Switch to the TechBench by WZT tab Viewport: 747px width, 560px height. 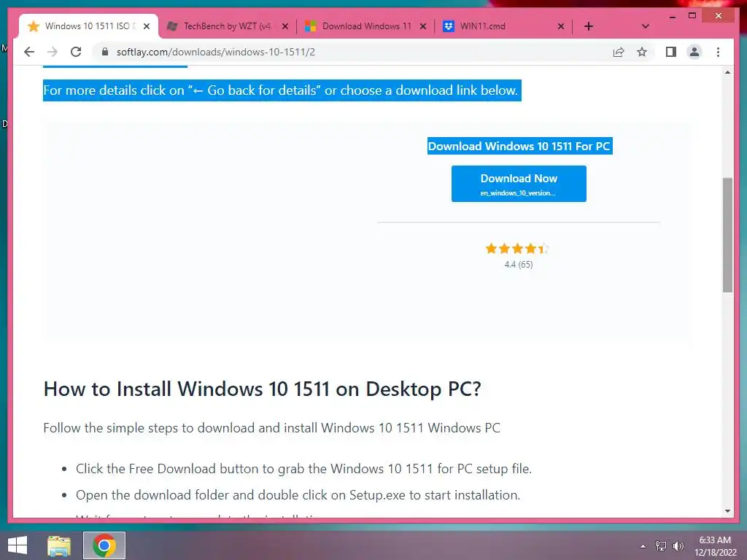228,26
